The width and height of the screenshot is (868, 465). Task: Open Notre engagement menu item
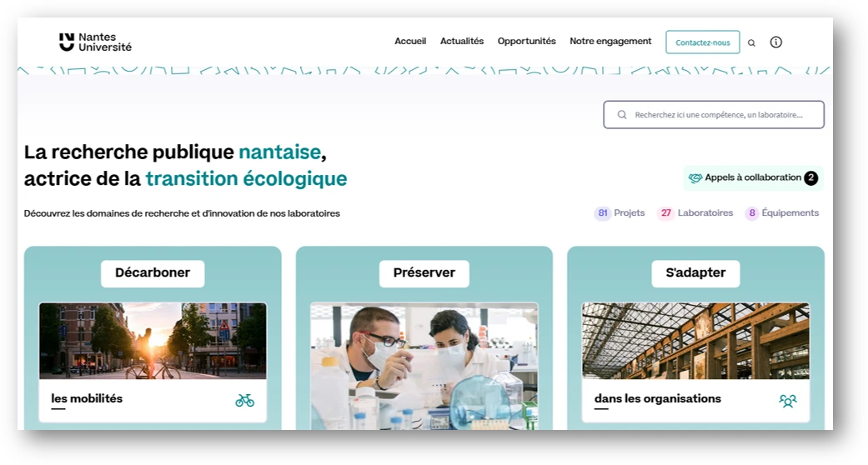click(x=610, y=41)
